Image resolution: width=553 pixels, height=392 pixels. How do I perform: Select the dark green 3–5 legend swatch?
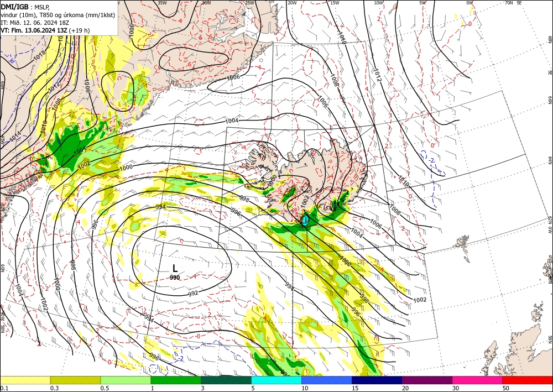pyautogui.click(x=226, y=380)
